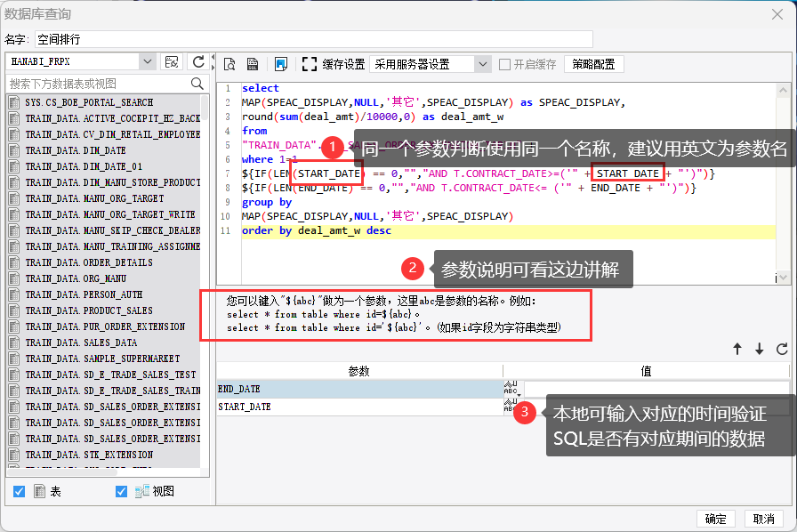Click table icon beside TRAIN_DATA.SAMPLE_SUPERMARKET
The width and height of the screenshot is (797, 532).
click(14, 359)
